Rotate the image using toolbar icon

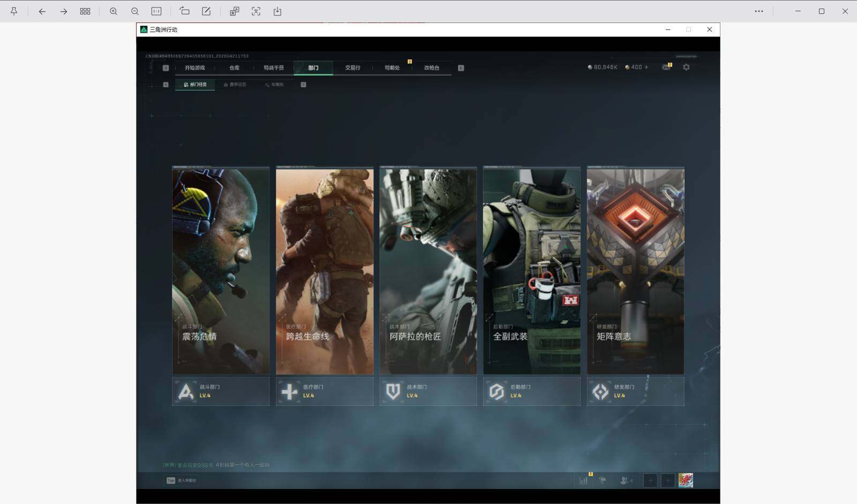click(184, 11)
